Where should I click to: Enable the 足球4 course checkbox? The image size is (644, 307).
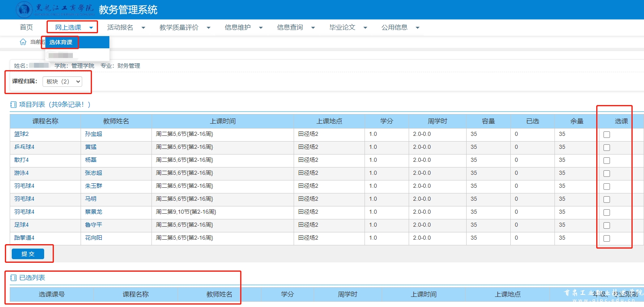[x=606, y=225]
